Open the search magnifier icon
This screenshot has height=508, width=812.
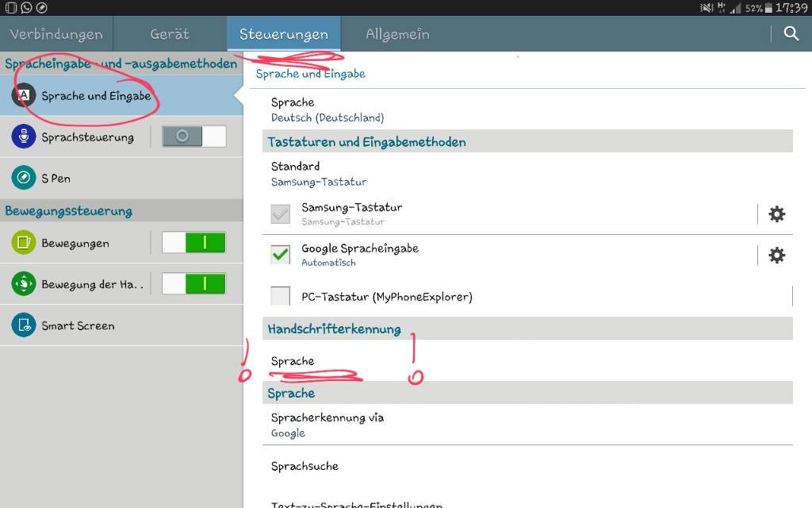click(791, 33)
